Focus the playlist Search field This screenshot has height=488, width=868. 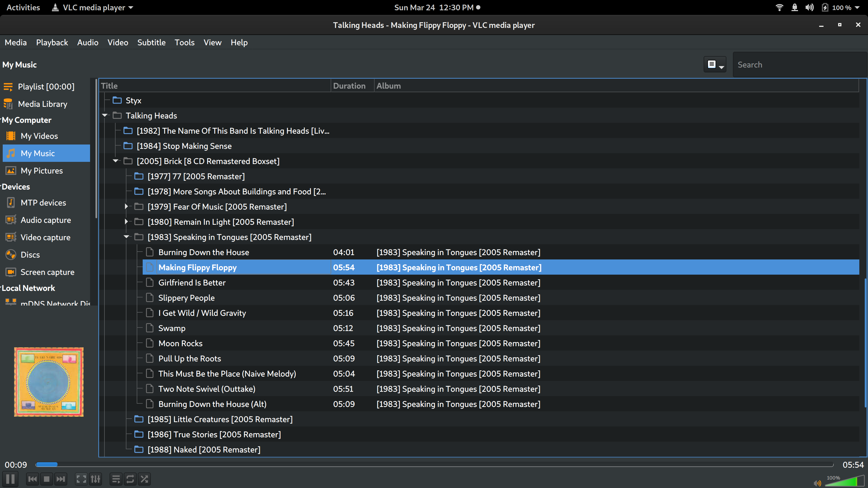pyautogui.click(x=799, y=65)
